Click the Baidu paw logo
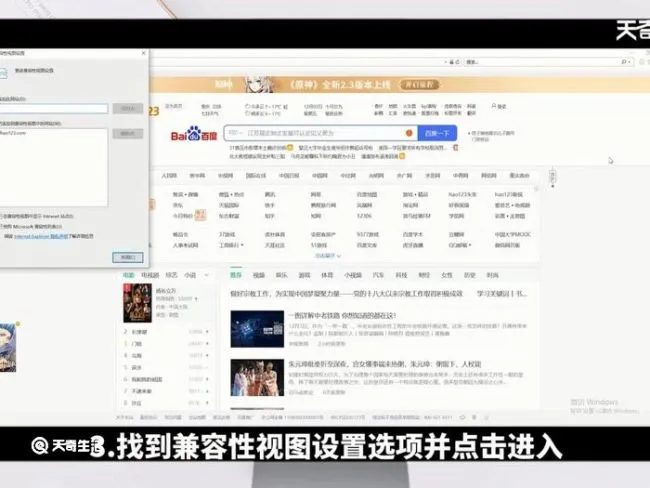Viewport: 650px width, 488px height. [194, 134]
